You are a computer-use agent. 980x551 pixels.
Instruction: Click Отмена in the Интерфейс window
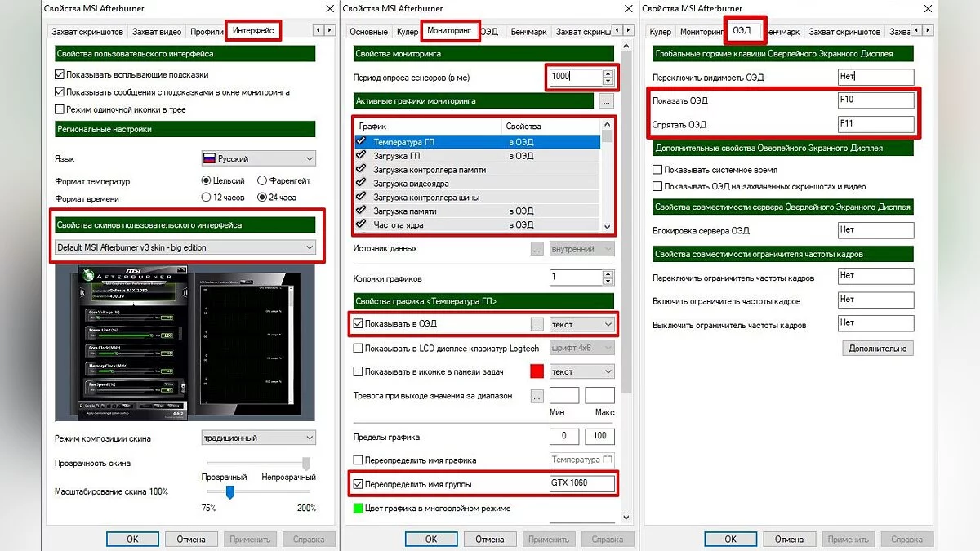(191, 539)
